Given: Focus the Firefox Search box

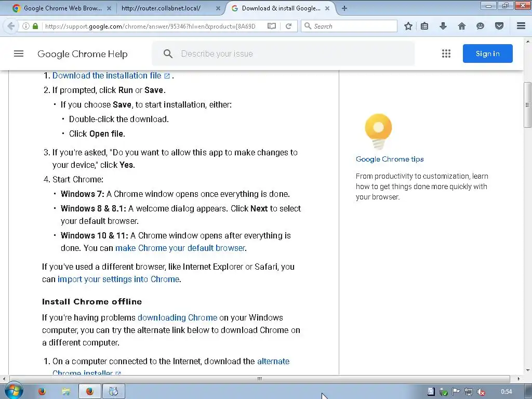Looking at the screenshot, I should pos(349,26).
